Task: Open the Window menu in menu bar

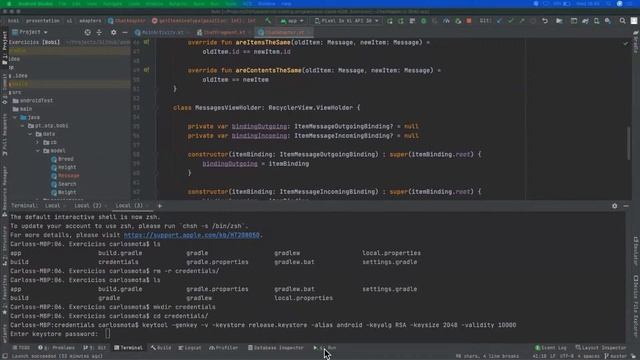Action: (x=266, y=4)
